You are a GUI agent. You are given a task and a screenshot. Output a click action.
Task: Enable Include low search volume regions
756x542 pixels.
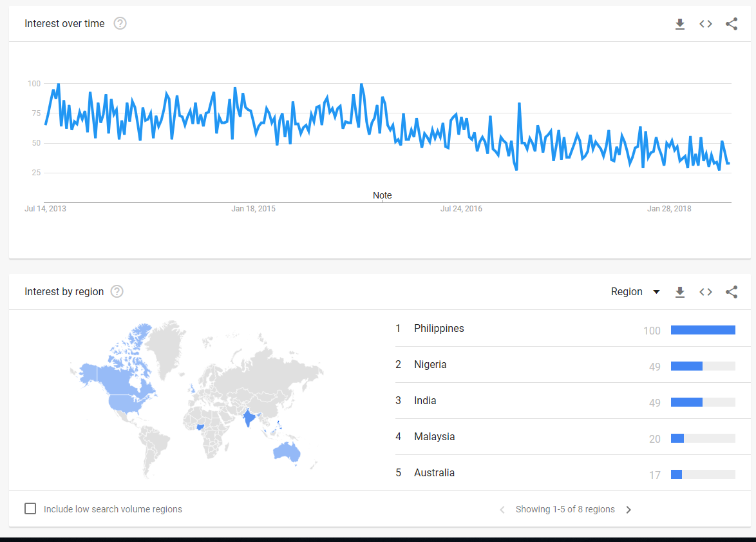pos(30,508)
